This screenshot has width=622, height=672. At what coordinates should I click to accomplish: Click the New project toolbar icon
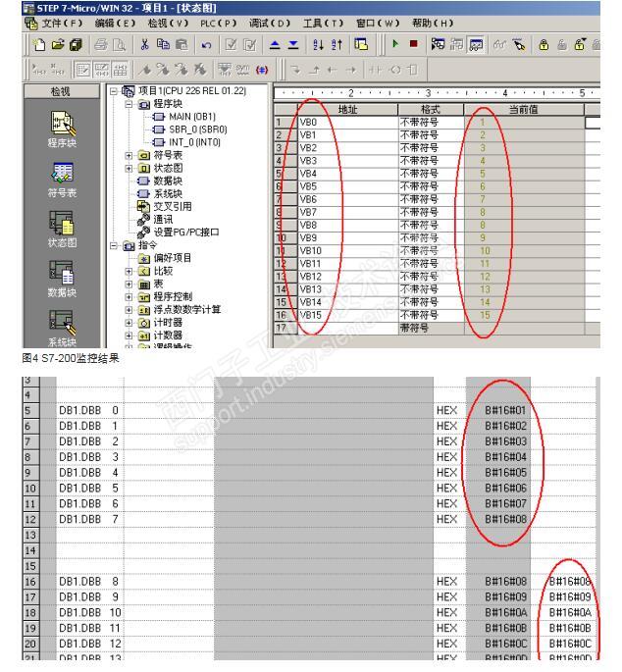coord(39,44)
